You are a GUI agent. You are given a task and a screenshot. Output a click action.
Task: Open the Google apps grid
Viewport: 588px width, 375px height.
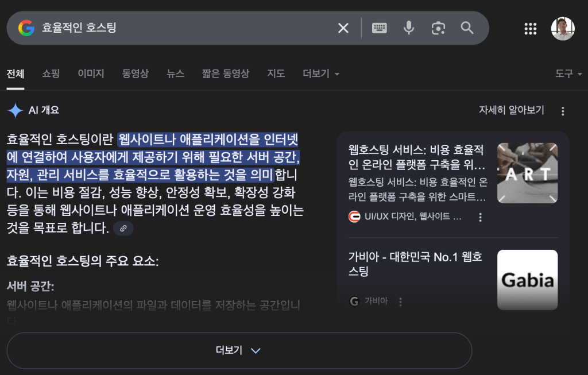[530, 28]
